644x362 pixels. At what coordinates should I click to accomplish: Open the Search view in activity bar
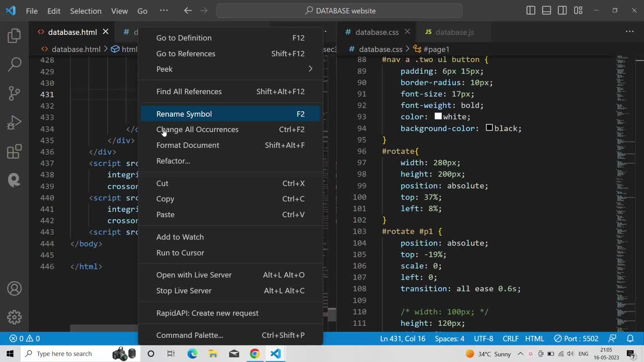click(15, 64)
